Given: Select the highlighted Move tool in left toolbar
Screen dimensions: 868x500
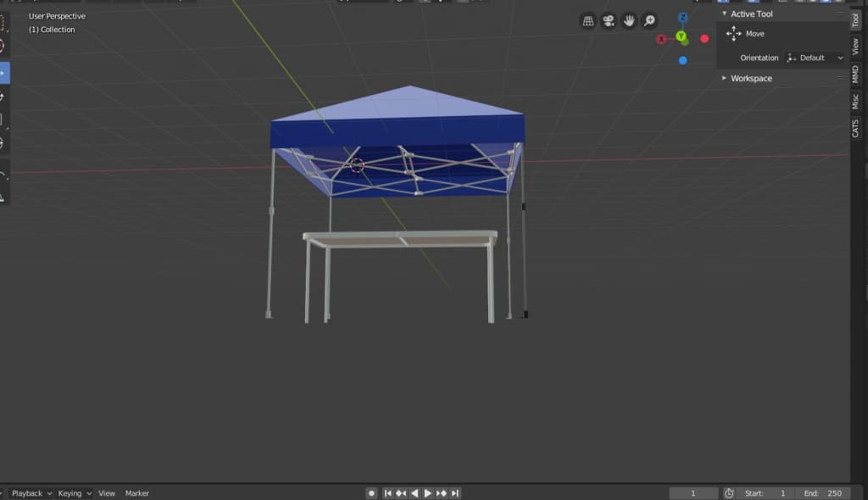Looking at the screenshot, I should coord(4,73).
